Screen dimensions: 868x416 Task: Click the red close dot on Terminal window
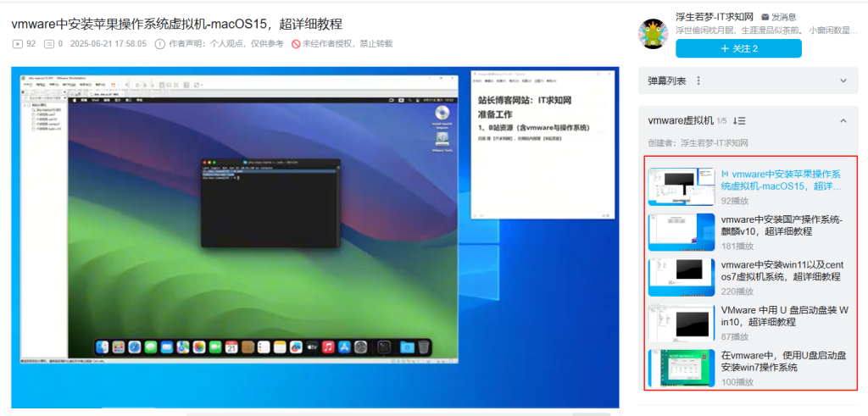204,162
